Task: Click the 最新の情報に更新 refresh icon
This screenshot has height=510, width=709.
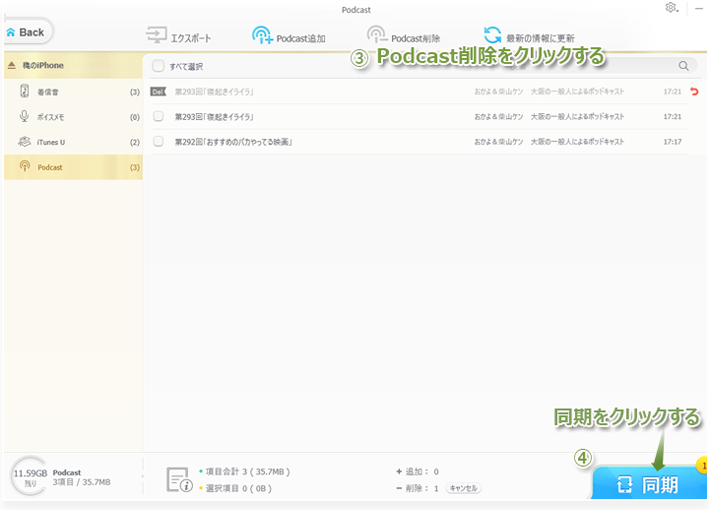Action: click(492, 35)
